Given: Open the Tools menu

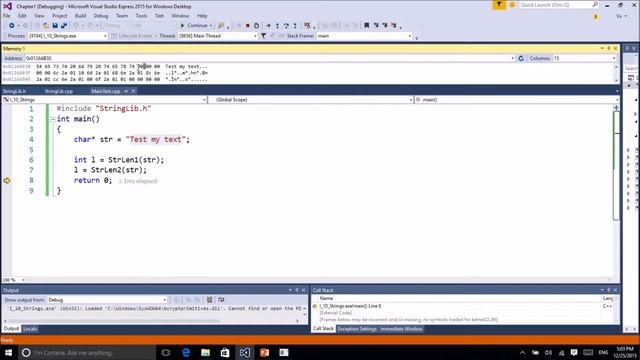Looking at the screenshot, I should [x=141, y=16].
